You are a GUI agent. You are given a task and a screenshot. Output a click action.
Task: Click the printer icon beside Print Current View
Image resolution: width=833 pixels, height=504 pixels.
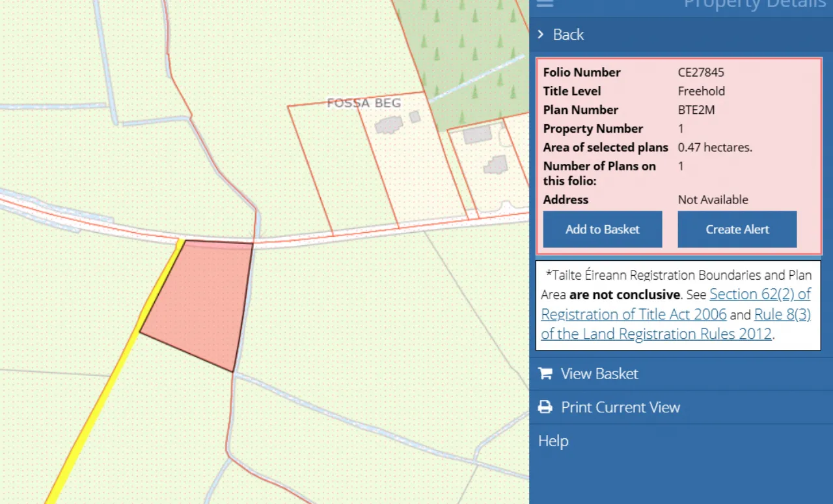coord(544,406)
